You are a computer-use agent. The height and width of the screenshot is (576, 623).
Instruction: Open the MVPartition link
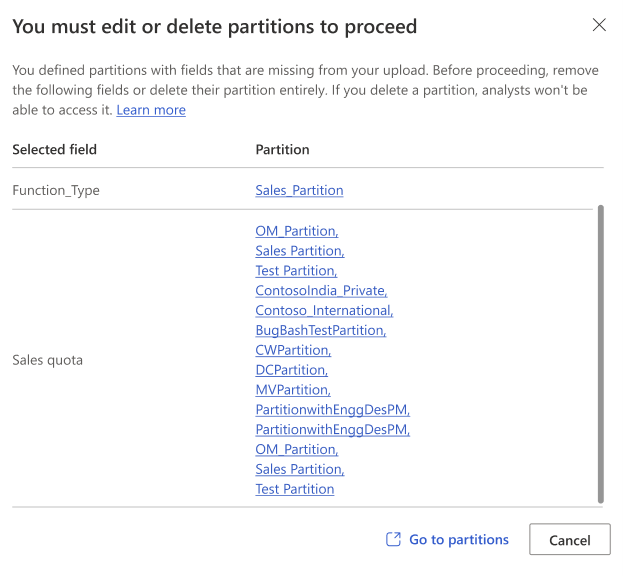click(293, 390)
